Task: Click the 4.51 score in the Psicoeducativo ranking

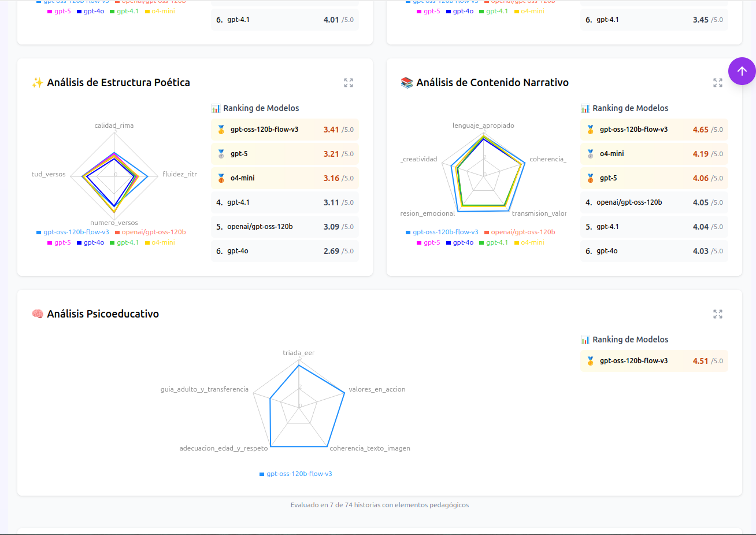Action: click(x=701, y=361)
